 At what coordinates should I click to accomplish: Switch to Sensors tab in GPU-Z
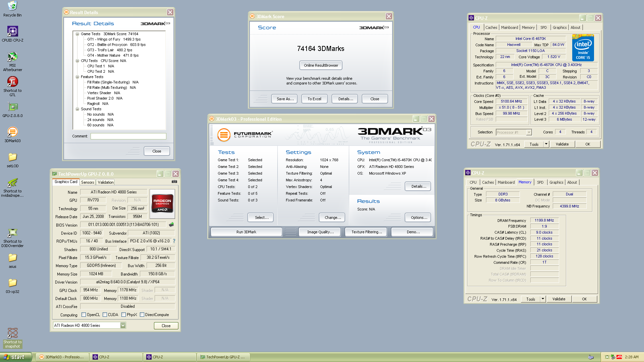point(88,182)
